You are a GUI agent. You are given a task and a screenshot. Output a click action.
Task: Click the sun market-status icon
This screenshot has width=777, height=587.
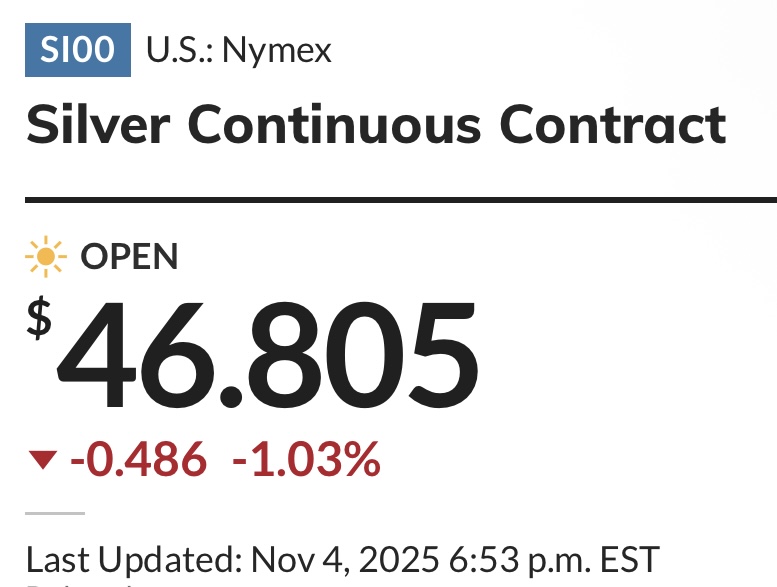tap(46, 258)
